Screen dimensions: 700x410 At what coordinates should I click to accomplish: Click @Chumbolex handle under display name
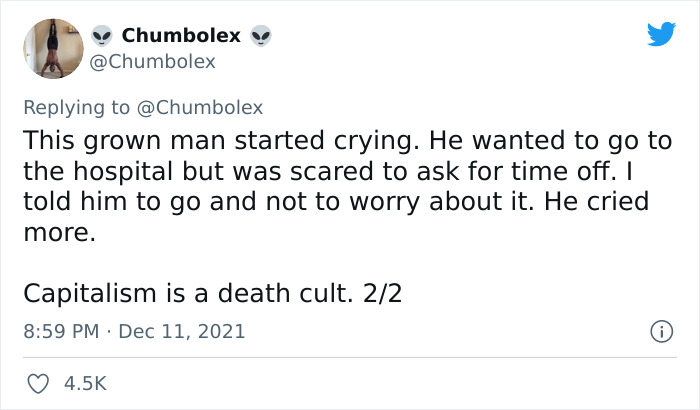point(153,62)
